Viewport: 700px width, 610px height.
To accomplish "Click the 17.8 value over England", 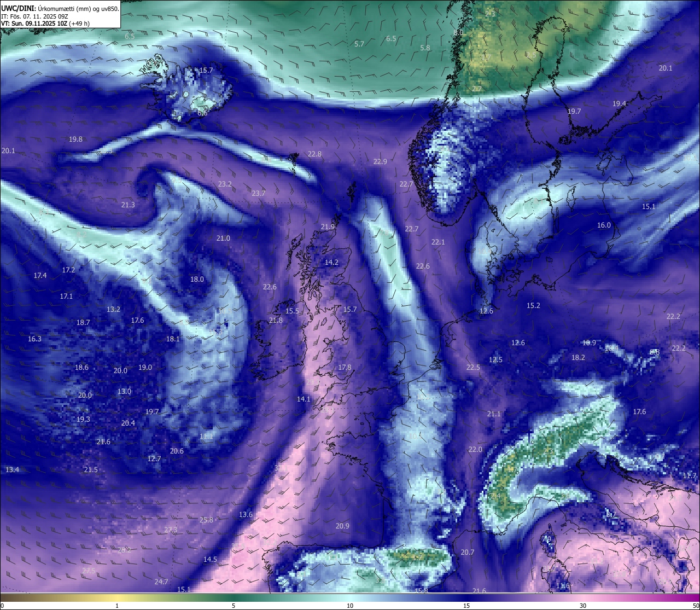I will point(345,368).
